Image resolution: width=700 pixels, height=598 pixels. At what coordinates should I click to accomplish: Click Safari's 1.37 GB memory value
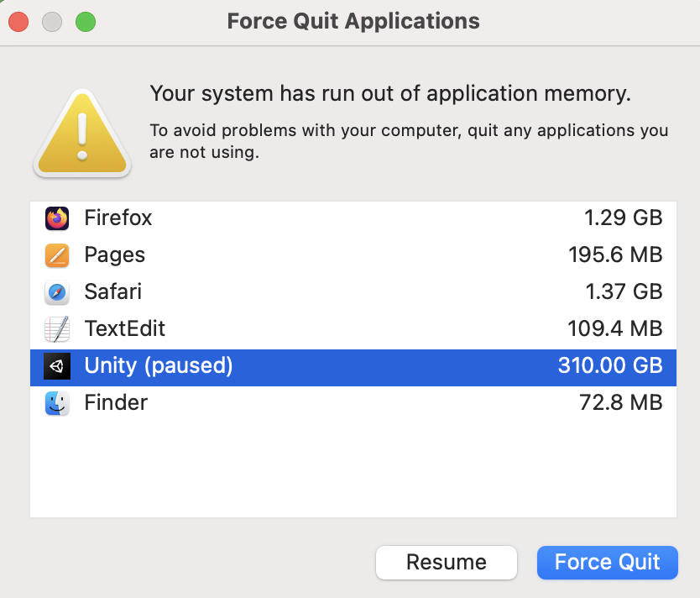click(x=624, y=292)
